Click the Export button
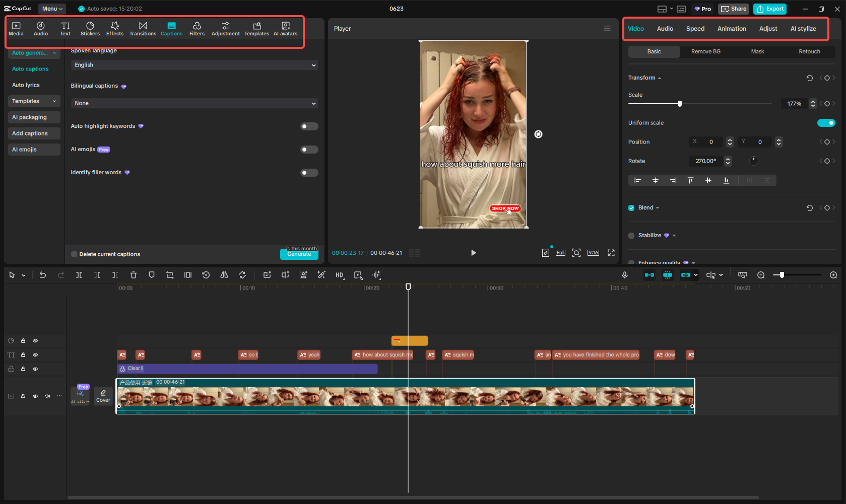The width and height of the screenshot is (846, 504). 769,9
